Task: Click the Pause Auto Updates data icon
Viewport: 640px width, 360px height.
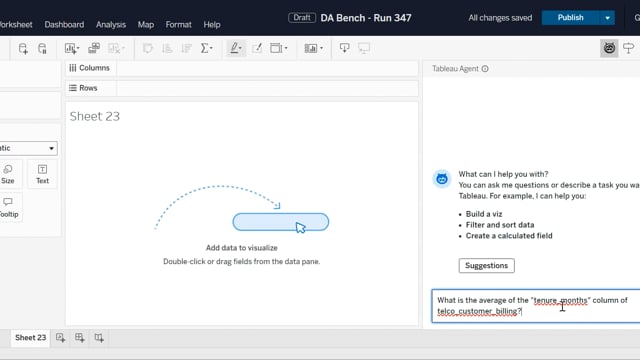Action: point(42,49)
